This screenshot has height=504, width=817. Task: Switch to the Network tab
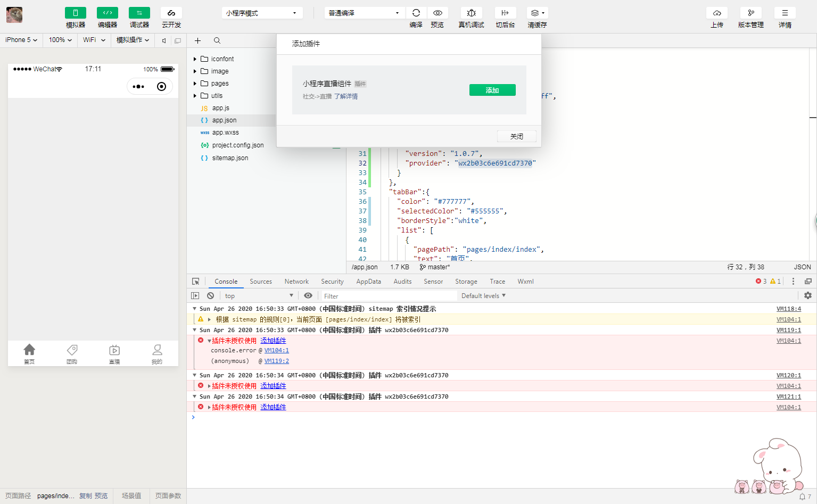tap(296, 282)
